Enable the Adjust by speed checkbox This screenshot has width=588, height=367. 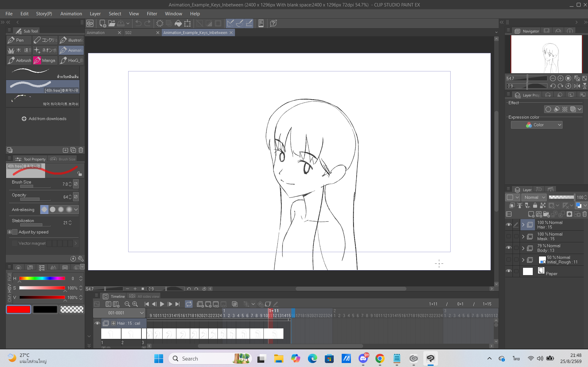(15, 232)
